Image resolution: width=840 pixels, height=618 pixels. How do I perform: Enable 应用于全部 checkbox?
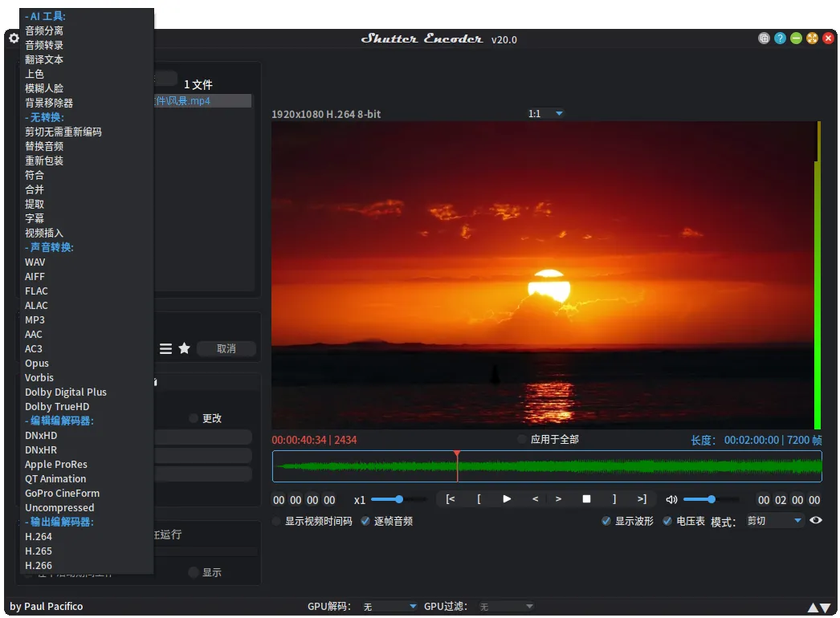point(522,439)
